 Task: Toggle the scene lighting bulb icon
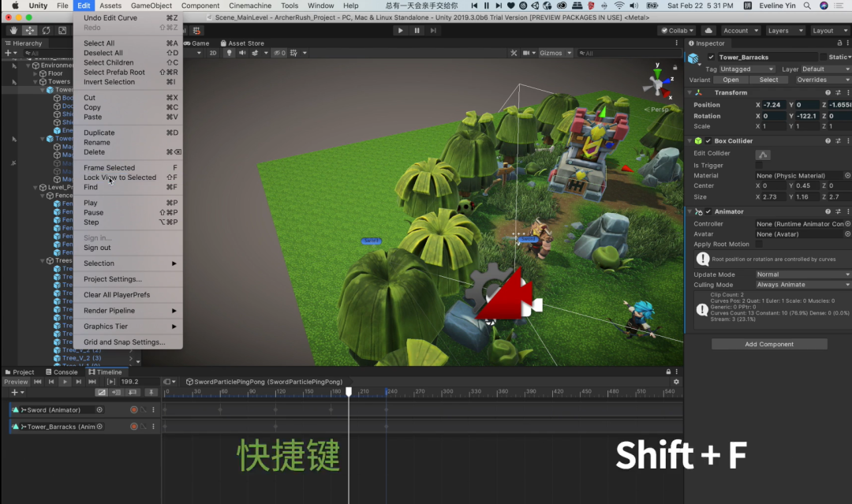pyautogui.click(x=230, y=53)
